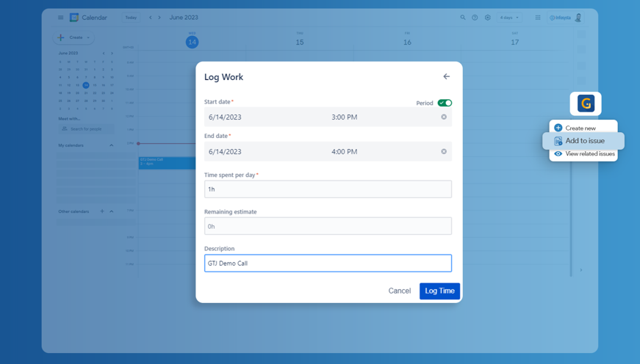Choose Create new from extension menu
Image resolution: width=640 pixels, height=364 pixels.
(x=580, y=128)
